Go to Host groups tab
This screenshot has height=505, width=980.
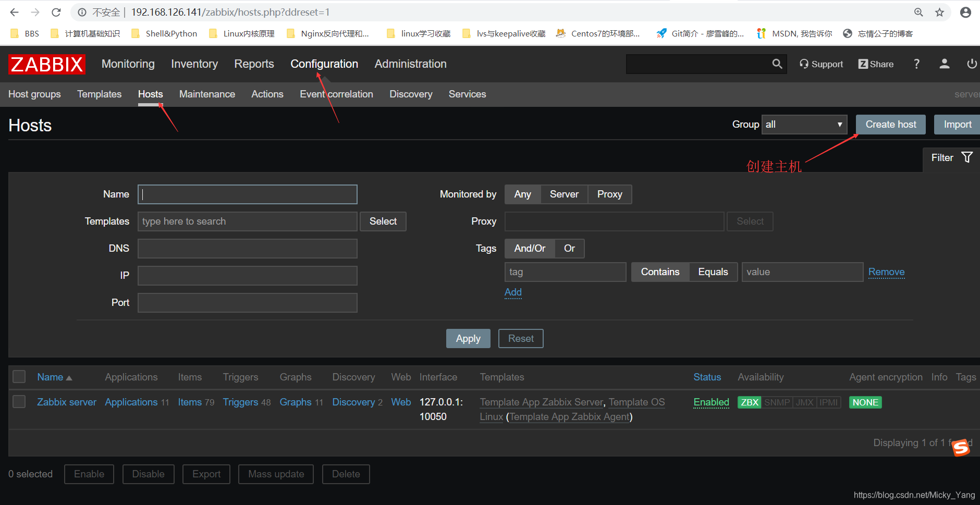[34, 94]
